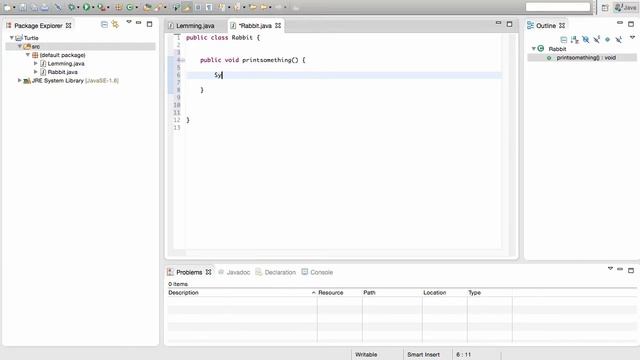Click the Search flashlight icon
The height and width of the screenshot is (360, 640).
[158, 7]
